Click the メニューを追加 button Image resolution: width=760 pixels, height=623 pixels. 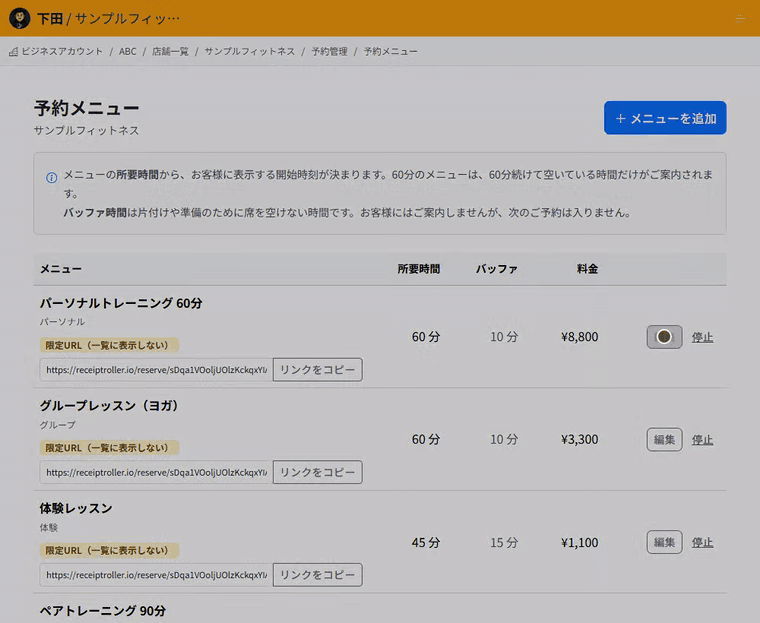665,118
